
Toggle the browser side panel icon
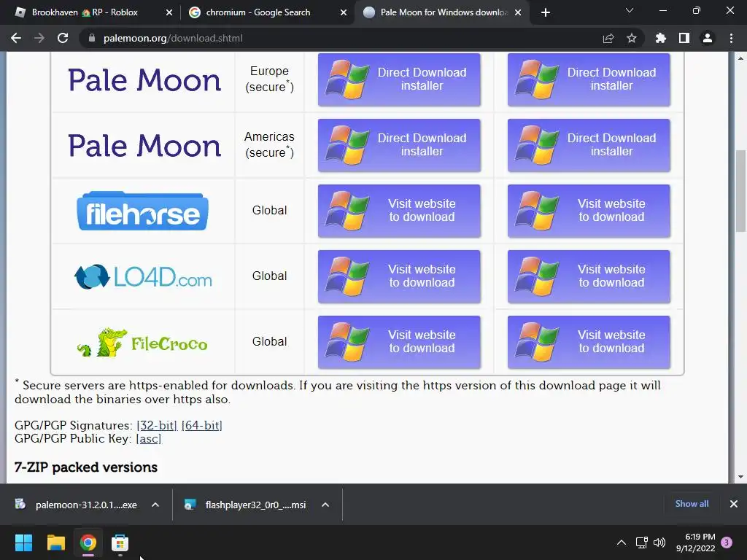[684, 38]
